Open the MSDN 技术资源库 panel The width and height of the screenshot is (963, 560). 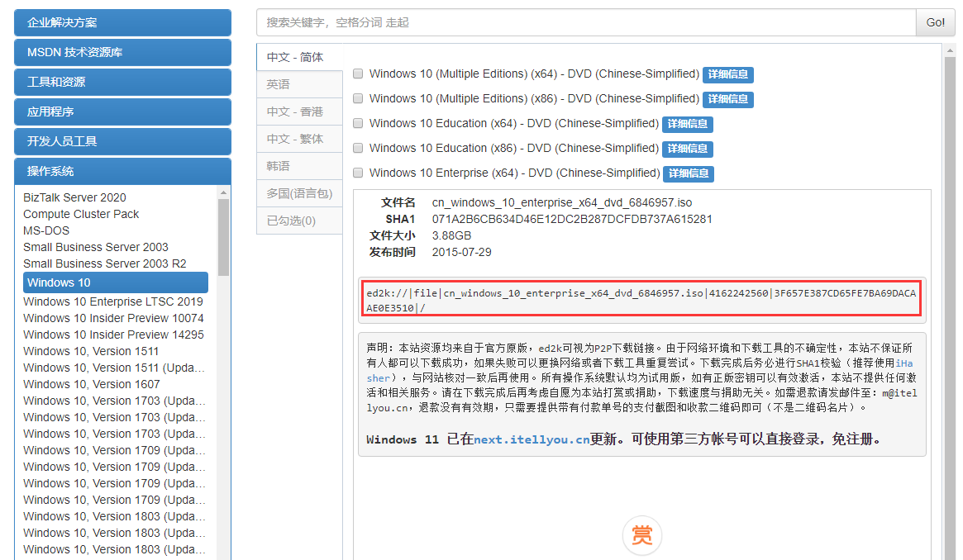pos(122,52)
